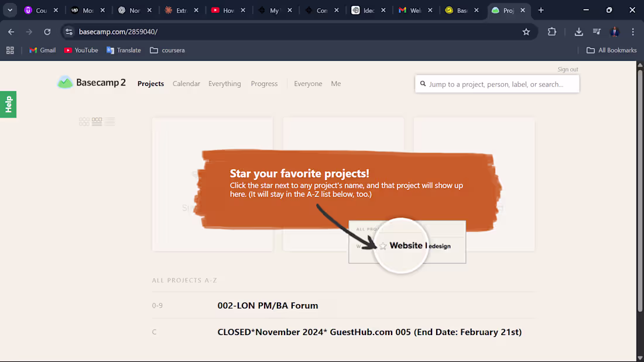This screenshot has height=362, width=644.
Task: Open the browser profile avatar
Action: tap(615, 32)
